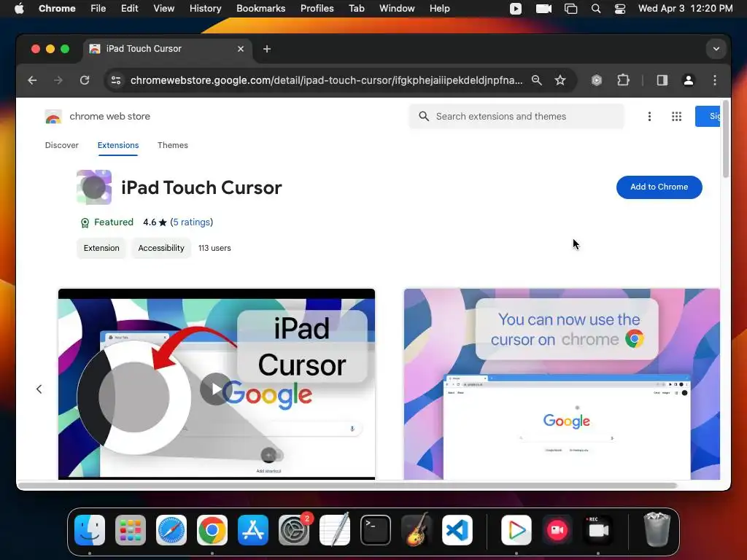Open web store more options dots
747x560 pixels.
point(649,116)
